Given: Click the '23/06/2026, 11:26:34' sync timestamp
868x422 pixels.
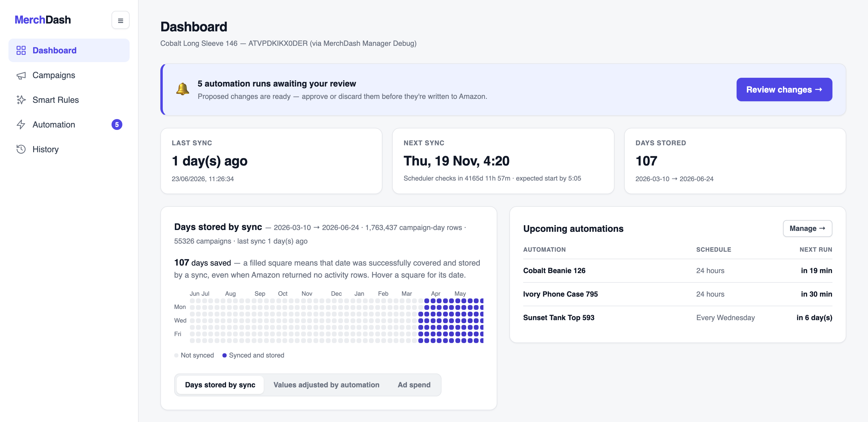Looking at the screenshot, I should pyautogui.click(x=203, y=179).
